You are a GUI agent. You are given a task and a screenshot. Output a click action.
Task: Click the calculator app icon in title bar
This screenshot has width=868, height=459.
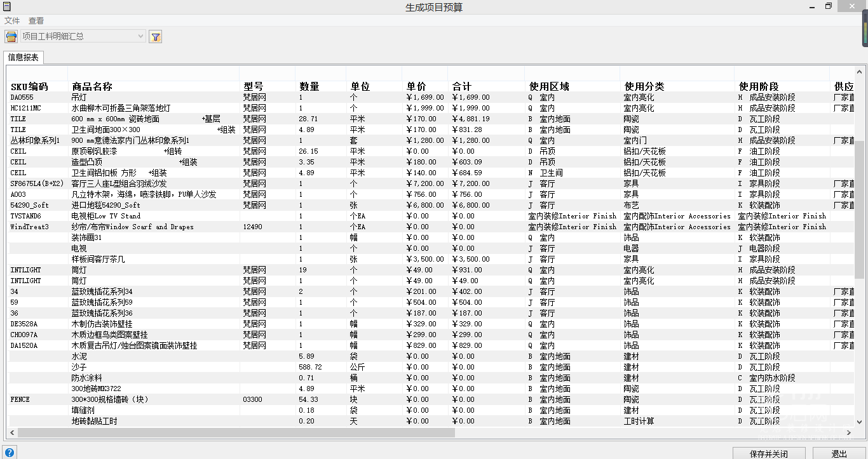6,6
